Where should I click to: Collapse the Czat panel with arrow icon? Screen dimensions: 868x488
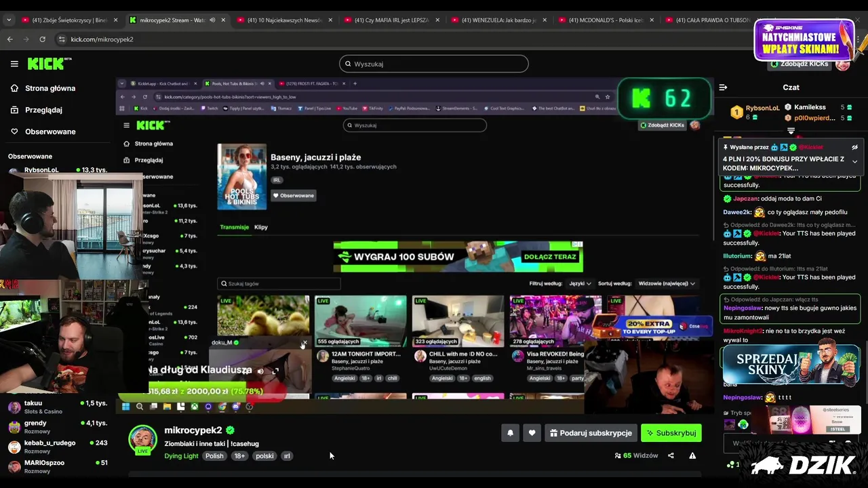point(723,87)
